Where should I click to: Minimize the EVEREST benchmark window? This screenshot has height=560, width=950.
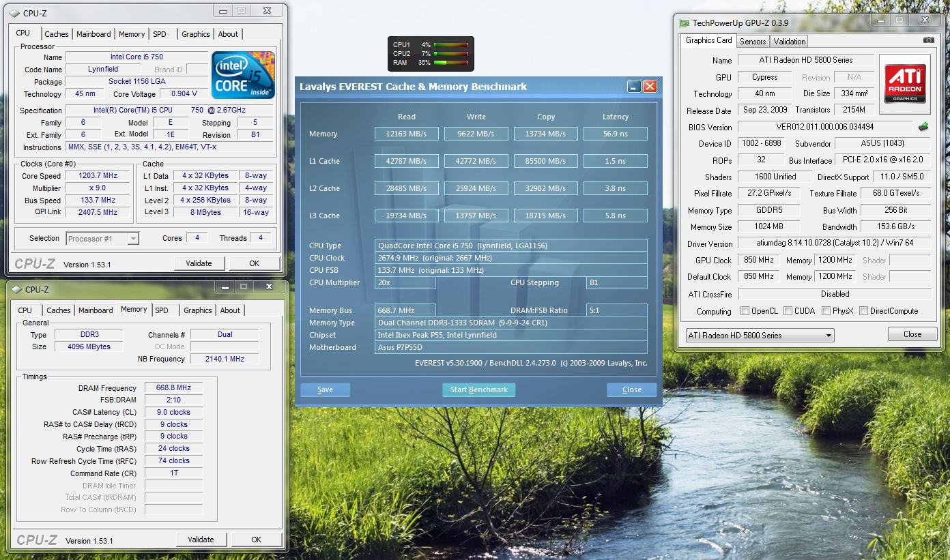coord(634,87)
